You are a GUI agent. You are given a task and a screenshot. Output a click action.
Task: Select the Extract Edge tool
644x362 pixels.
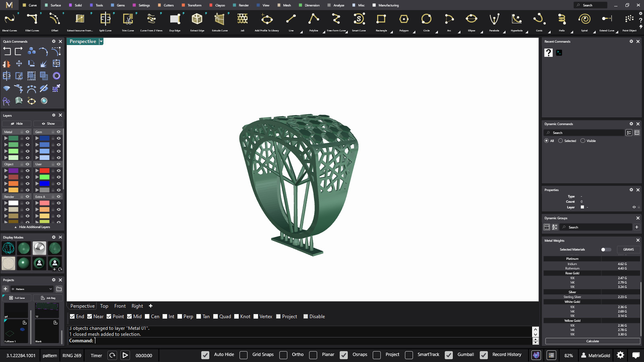click(x=197, y=21)
